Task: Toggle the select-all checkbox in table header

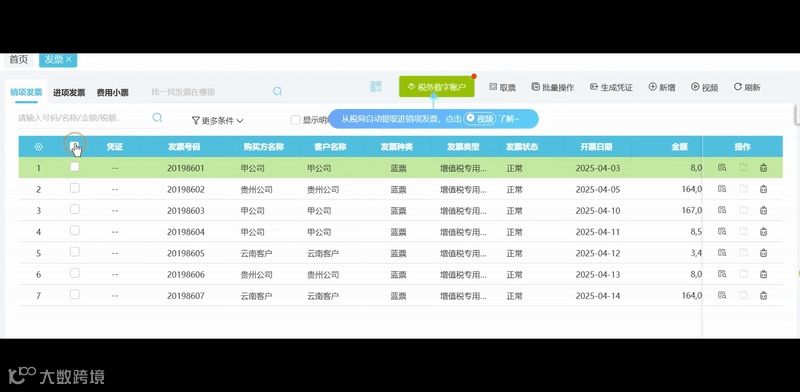Action: click(74, 145)
